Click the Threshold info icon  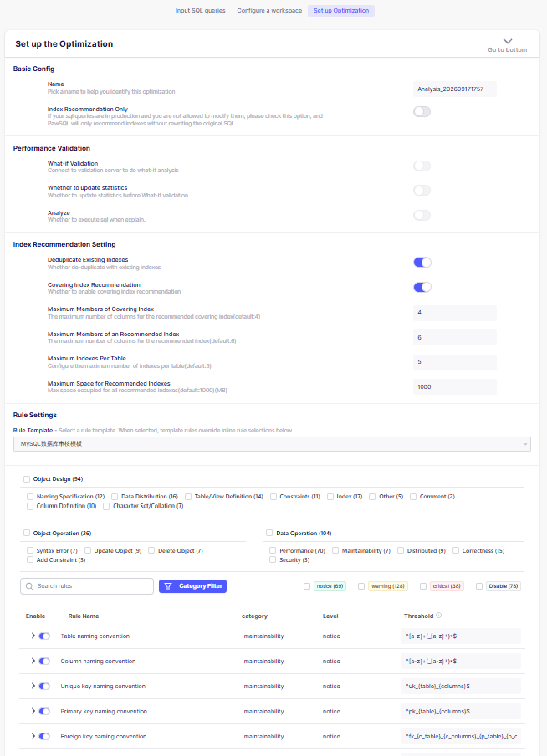(438, 616)
